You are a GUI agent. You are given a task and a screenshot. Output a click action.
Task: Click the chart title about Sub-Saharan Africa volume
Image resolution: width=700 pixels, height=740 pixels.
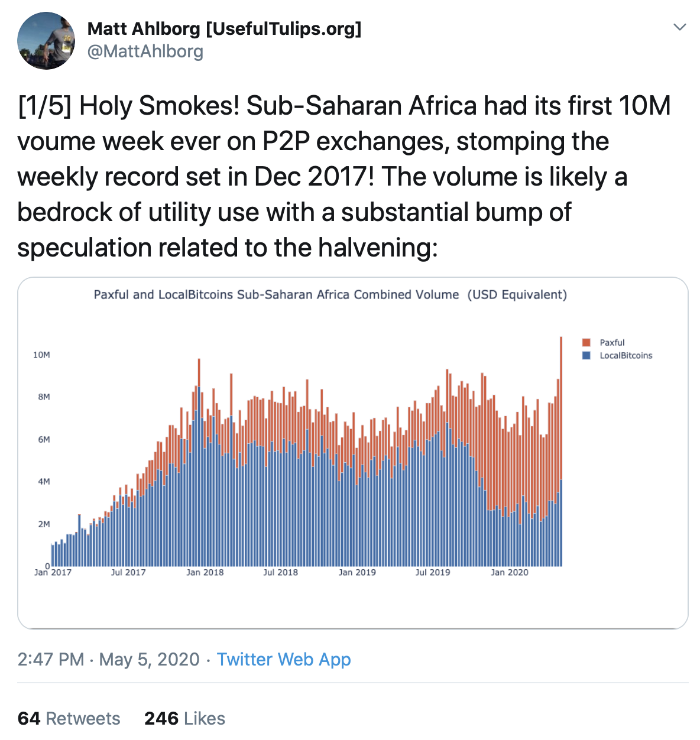(x=330, y=294)
